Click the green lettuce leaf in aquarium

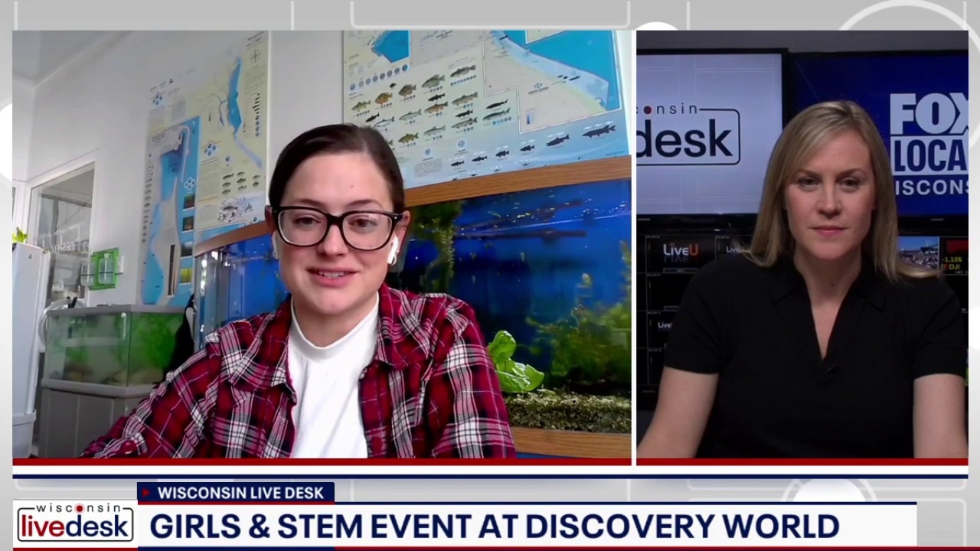(513, 364)
